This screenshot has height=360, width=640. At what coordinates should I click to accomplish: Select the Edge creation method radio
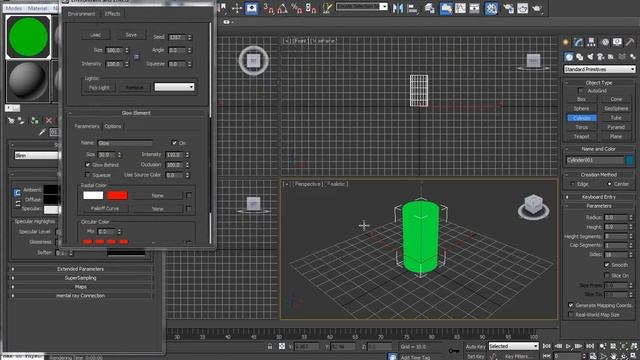click(x=573, y=184)
